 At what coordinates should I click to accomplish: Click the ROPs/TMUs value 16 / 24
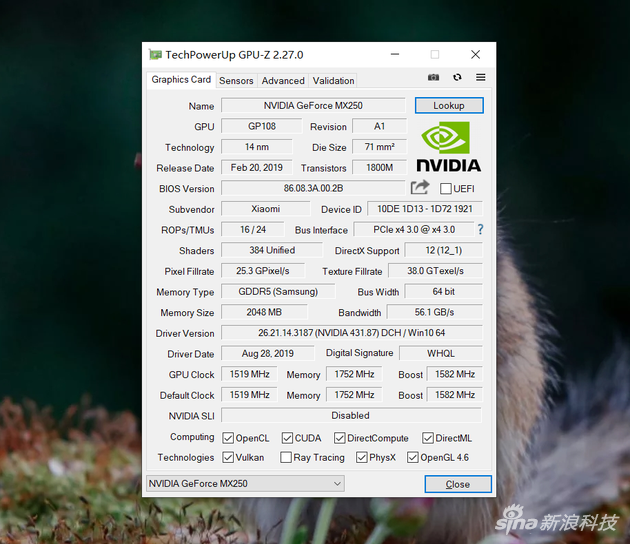tap(253, 229)
